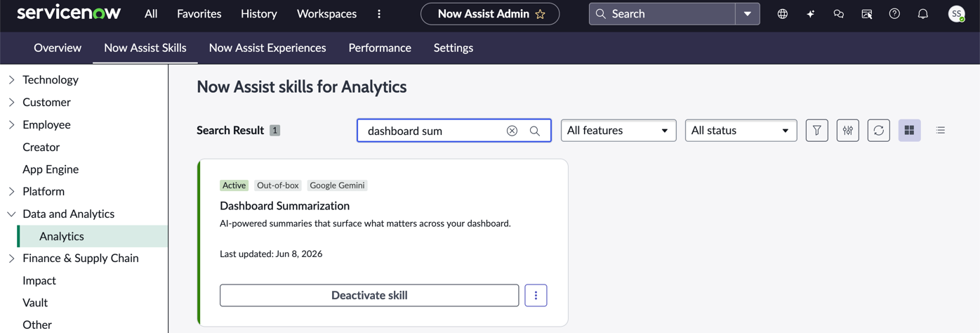
Task: Open Dashboard Summarization card more options
Action: point(536,296)
